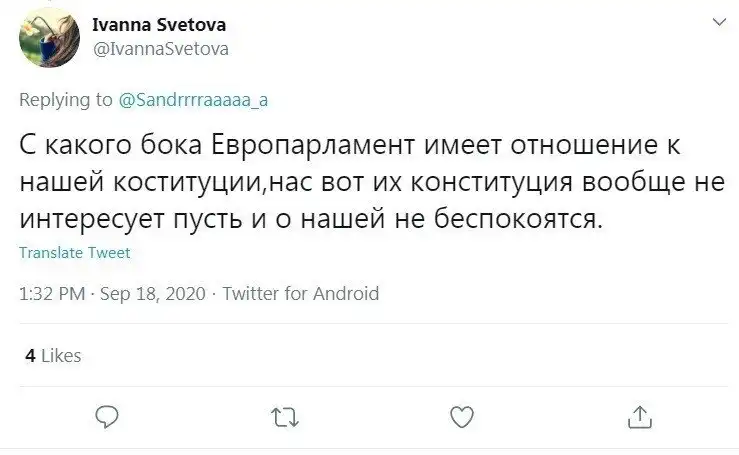The image size is (739, 455).
Task: Click the word интересует in the tweet
Action: [x=88, y=220]
